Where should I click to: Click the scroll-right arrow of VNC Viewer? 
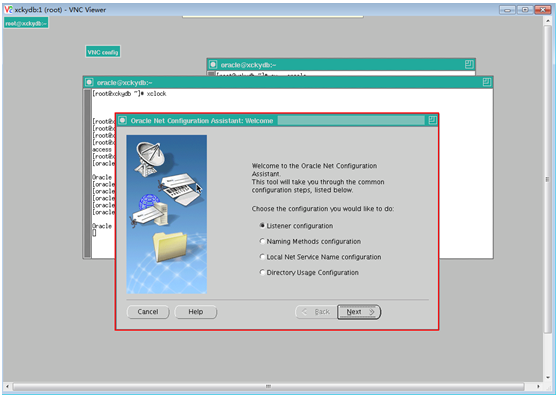point(538,386)
